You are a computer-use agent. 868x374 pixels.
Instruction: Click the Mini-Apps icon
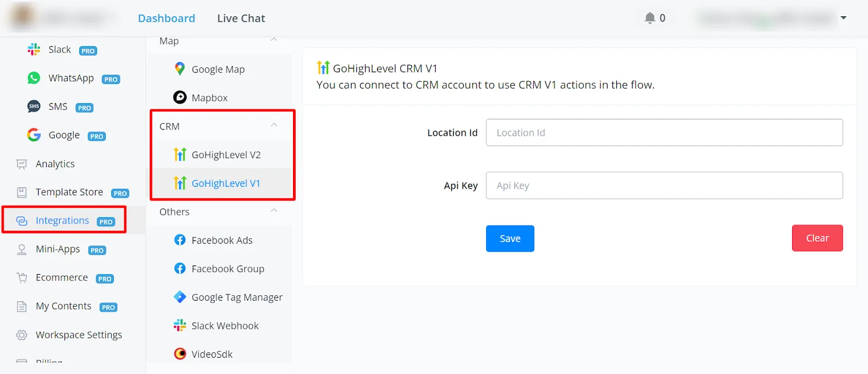pyautogui.click(x=22, y=249)
